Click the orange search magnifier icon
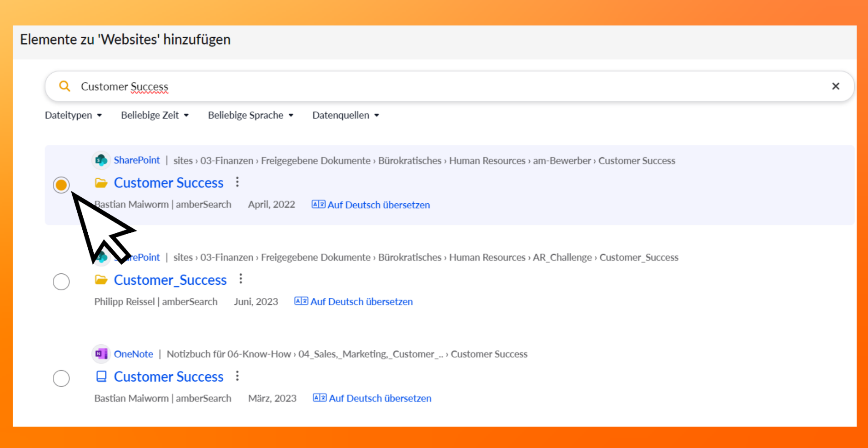868x448 pixels. (65, 86)
